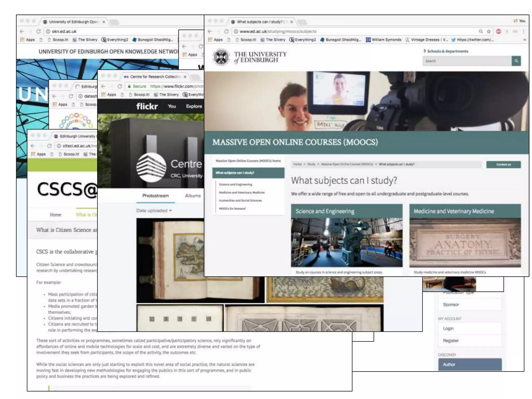Open the Date uploaded dropdown on Flickr

pos(154,211)
